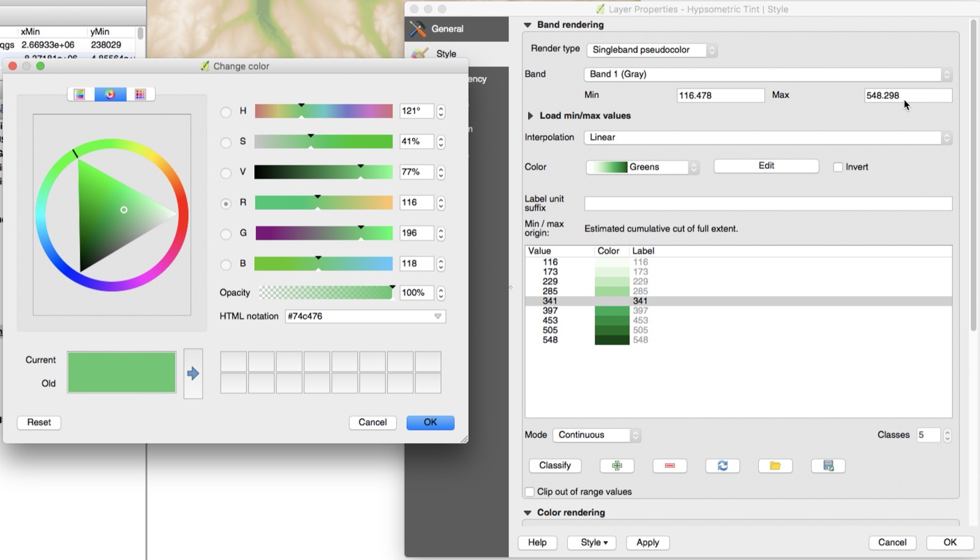Image resolution: width=980 pixels, height=560 pixels.
Task: Switch to the color ramp picker tab
Action: point(80,94)
